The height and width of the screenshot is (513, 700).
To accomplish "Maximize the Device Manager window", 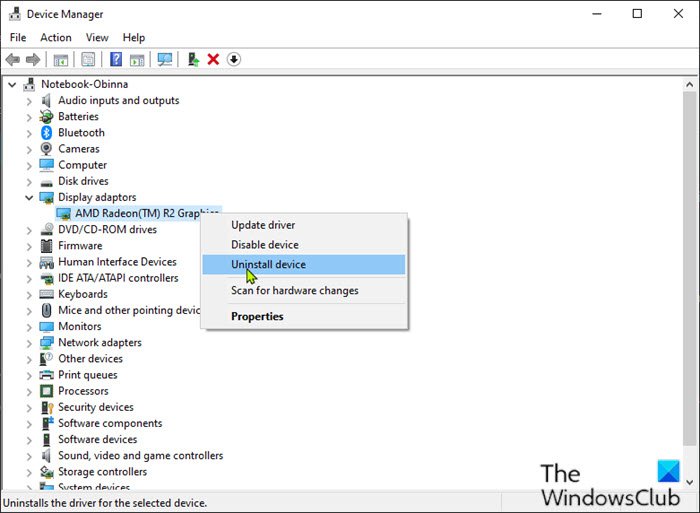I will [x=638, y=14].
